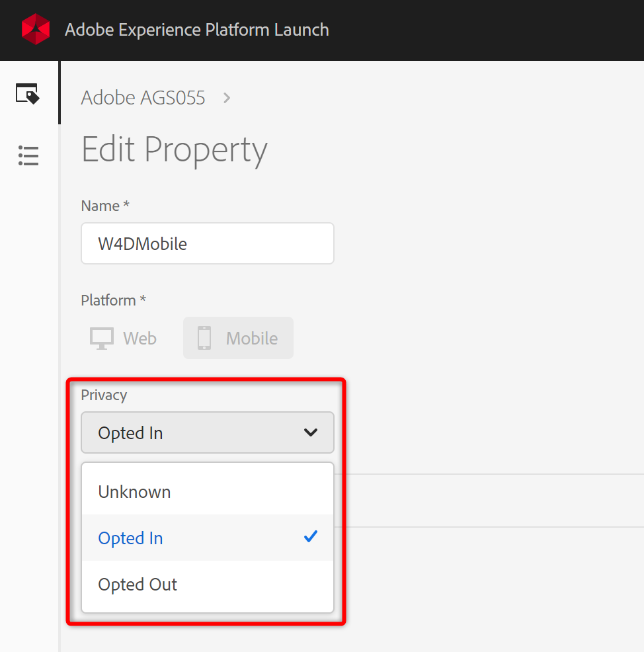
Task: Focus the Name field containing W4DMobile
Action: (207, 243)
